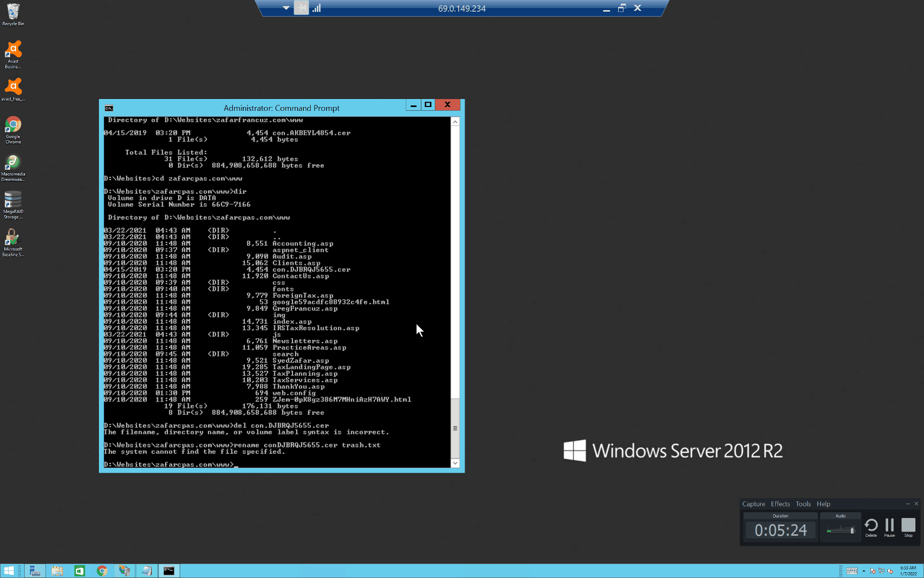Open Server Manager from the taskbar
This screenshot has height=578, width=924.
[x=35, y=571]
